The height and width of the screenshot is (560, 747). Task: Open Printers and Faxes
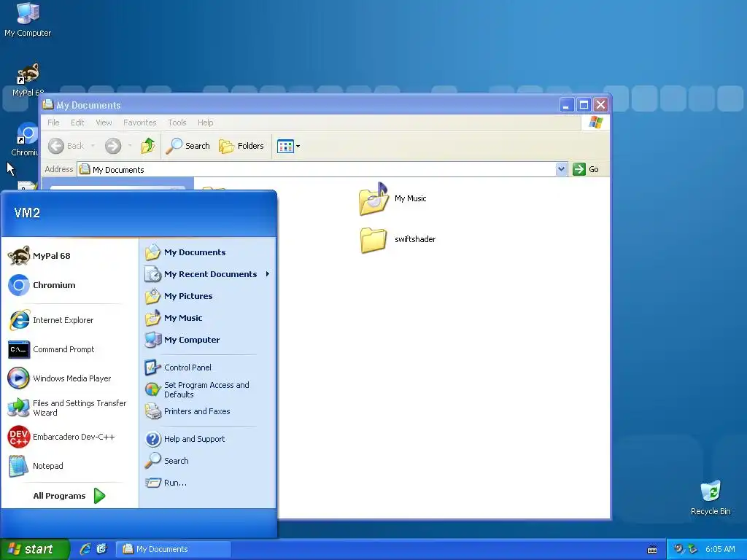[x=207, y=411]
